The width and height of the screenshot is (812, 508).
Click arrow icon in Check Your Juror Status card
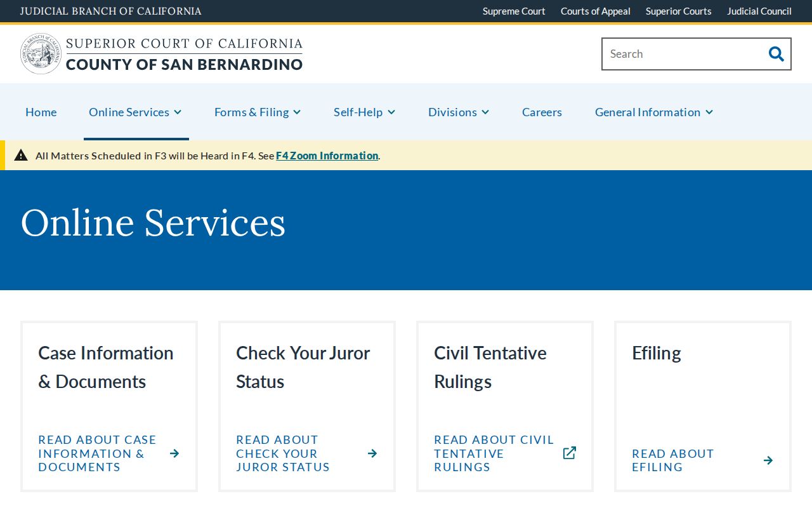coord(372,453)
